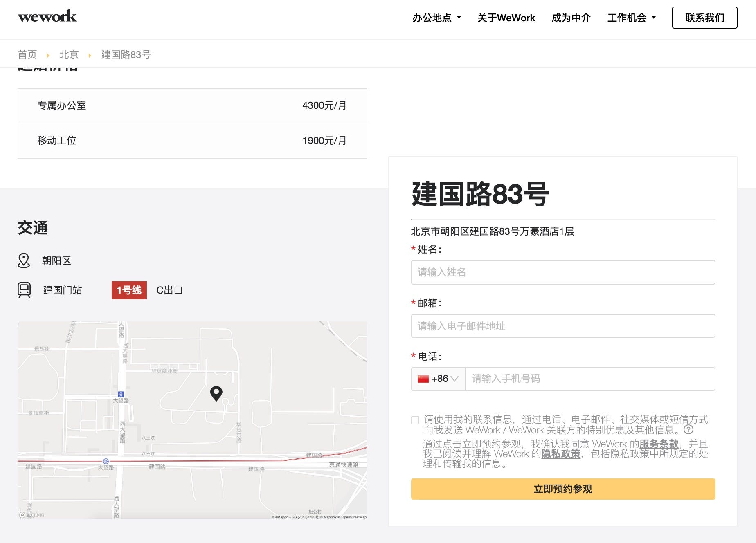Click the subway train icon beside 建国门站

pyautogui.click(x=24, y=290)
